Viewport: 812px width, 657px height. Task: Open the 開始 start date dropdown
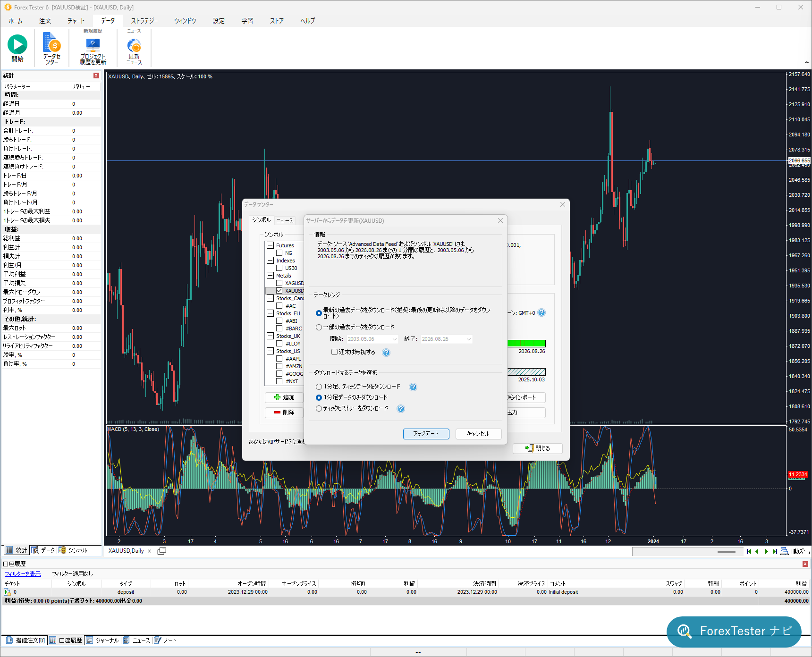click(x=395, y=339)
